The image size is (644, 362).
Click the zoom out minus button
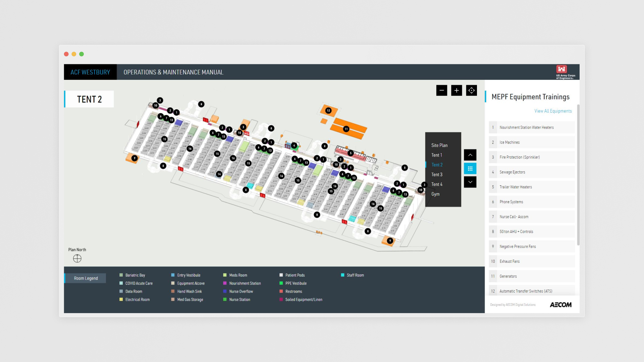pos(441,90)
